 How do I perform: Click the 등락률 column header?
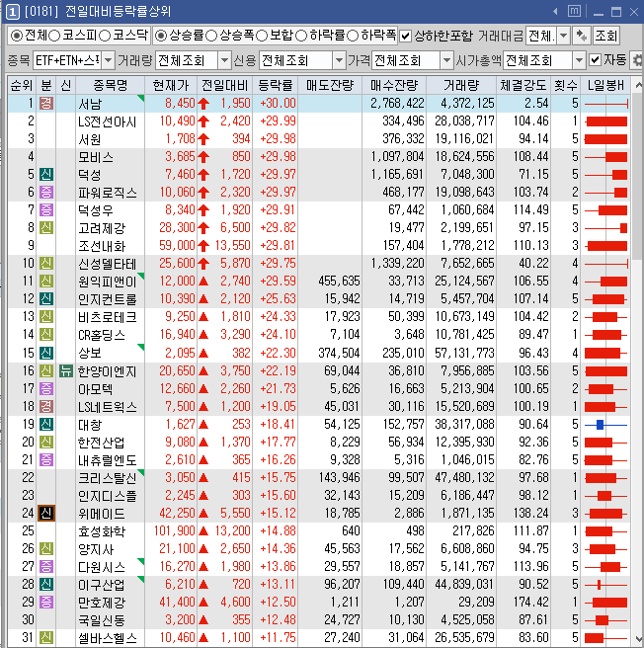[275, 85]
